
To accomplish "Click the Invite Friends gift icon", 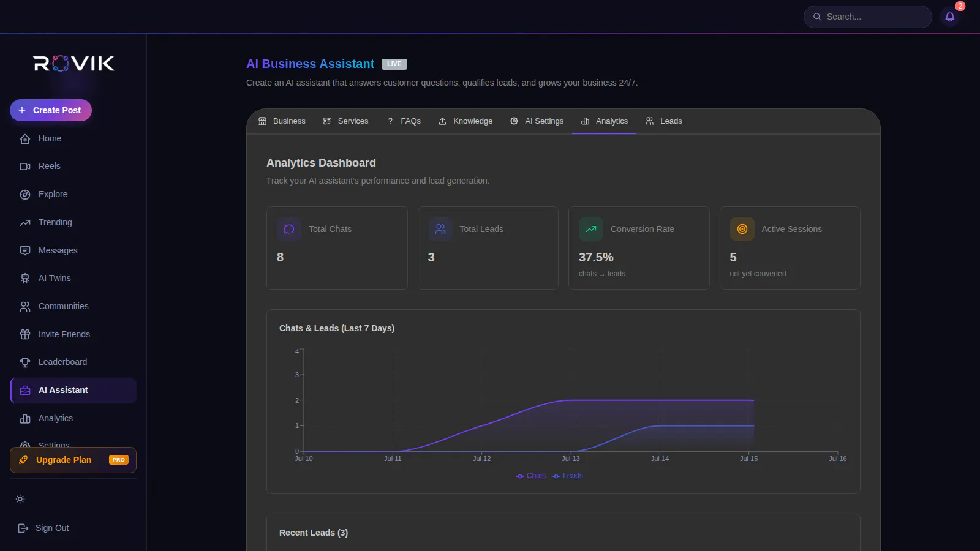I will 25,334.
